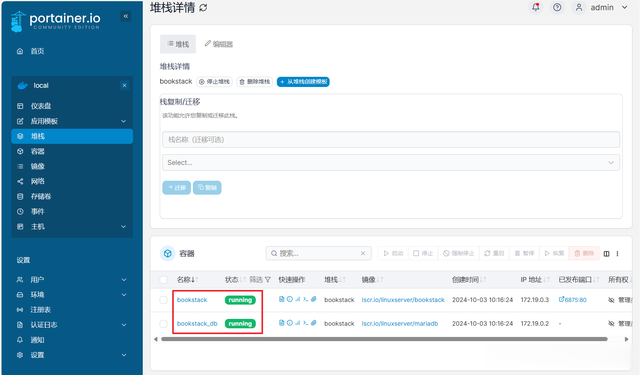Open the admin user dropdown
The image size is (640, 375).
(601, 7)
